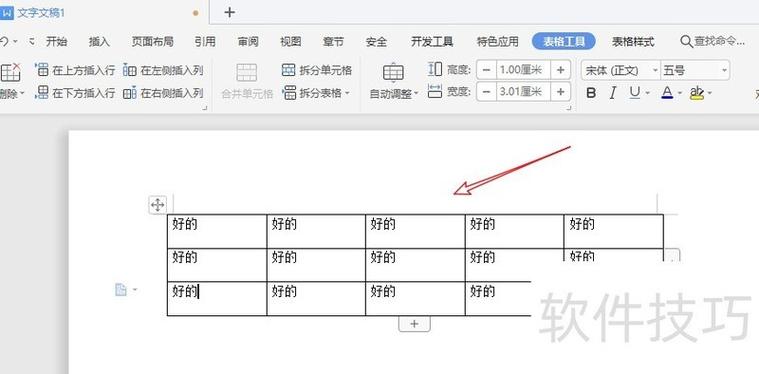Open the Delete dropdown arrow
This screenshot has width=759, height=374.
pos(21,93)
